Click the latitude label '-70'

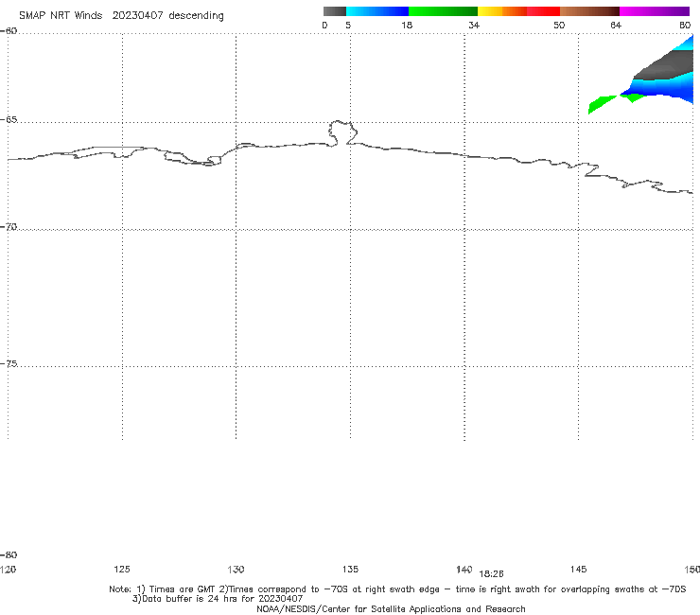(9, 227)
